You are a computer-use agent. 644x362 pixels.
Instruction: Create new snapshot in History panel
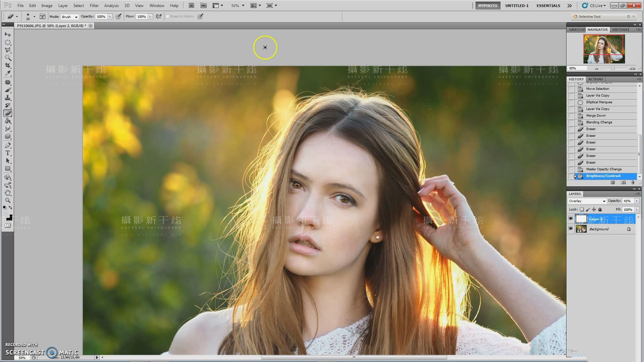(x=623, y=183)
